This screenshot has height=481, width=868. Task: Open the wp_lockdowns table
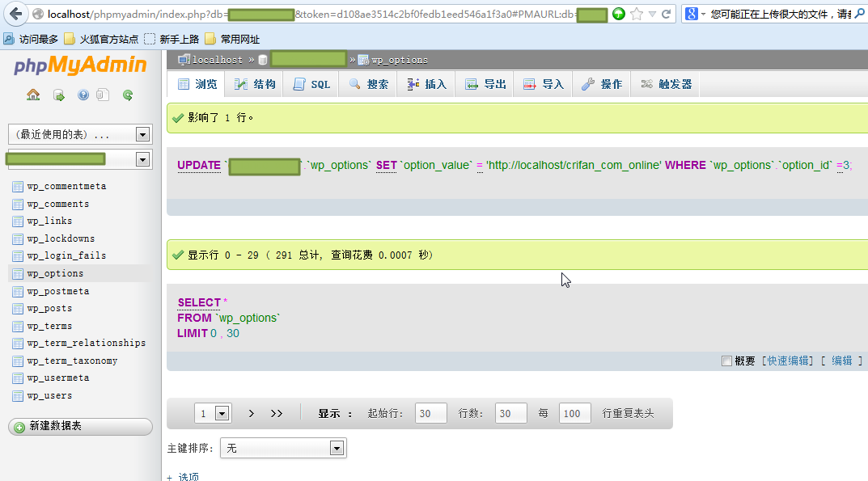(x=61, y=238)
